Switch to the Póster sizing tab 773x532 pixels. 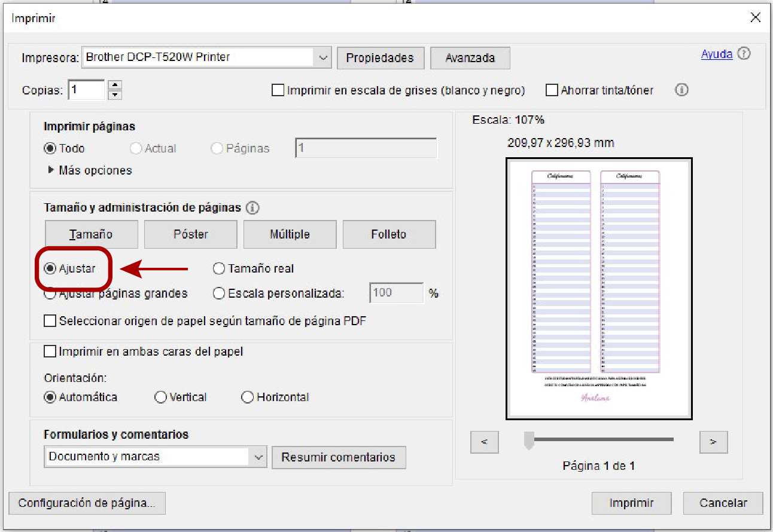(190, 234)
